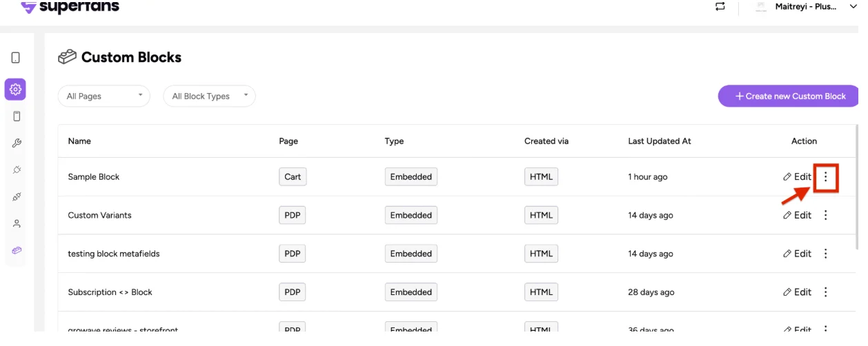868x346 pixels.
Task: Click the purple custom blocks brick sidebar icon
Action: coord(17,250)
